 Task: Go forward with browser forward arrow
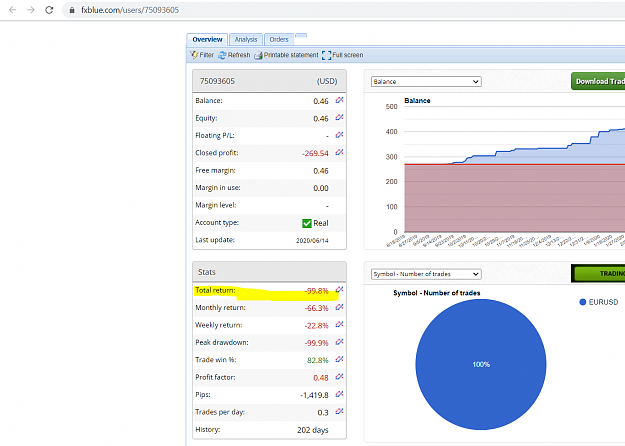point(31,10)
